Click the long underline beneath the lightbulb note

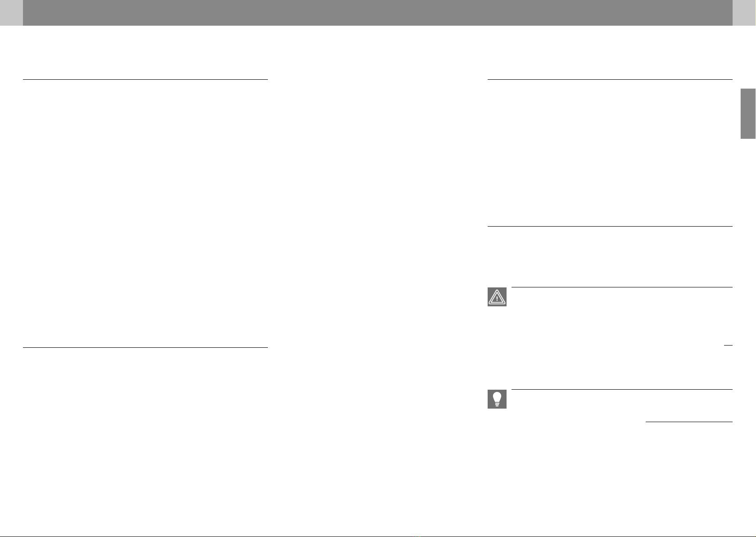[x=689, y=422]
